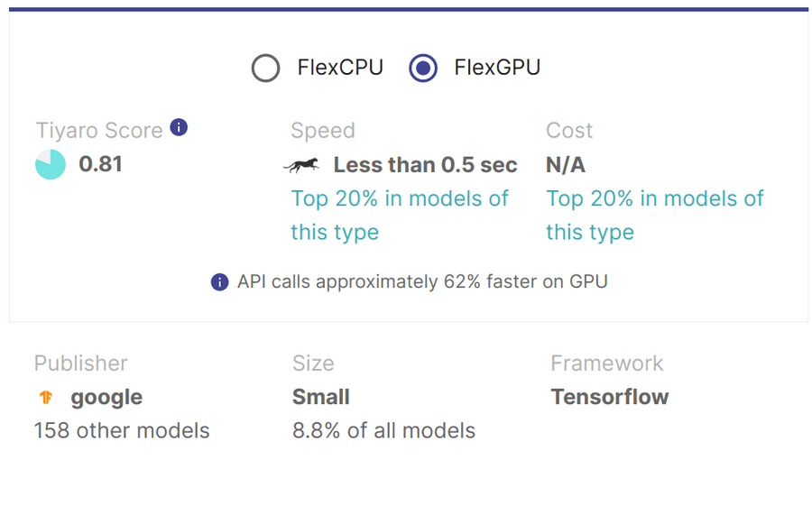Click the FlexGPU option label

(497, 68)
